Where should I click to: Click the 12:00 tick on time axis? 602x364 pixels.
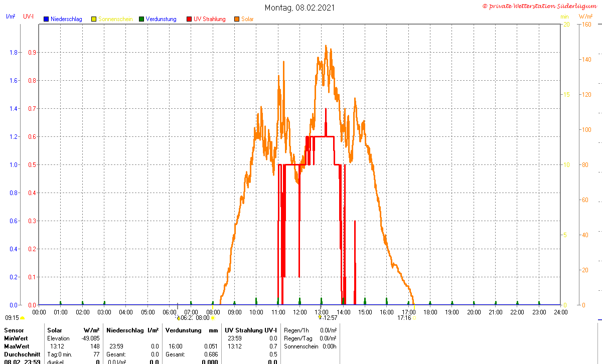click(299, 312)
